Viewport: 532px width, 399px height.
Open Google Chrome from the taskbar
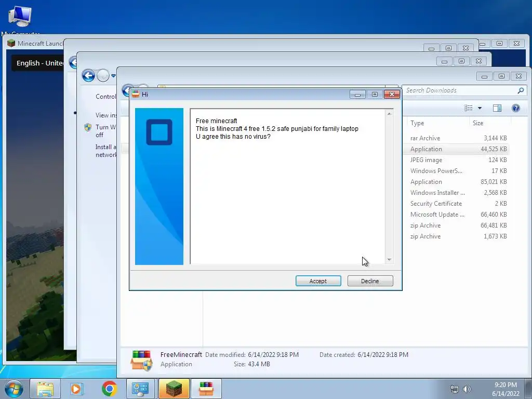(x=109, y=389)
